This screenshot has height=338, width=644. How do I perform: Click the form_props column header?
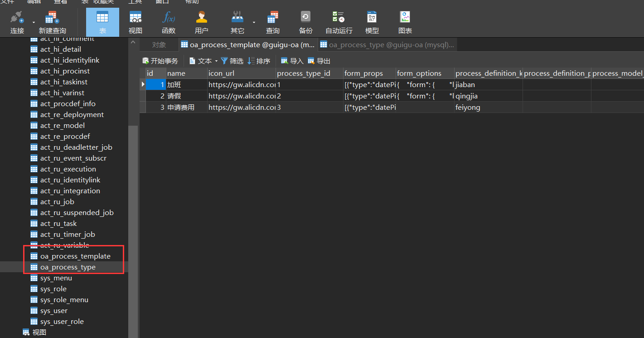pos(370,73)
